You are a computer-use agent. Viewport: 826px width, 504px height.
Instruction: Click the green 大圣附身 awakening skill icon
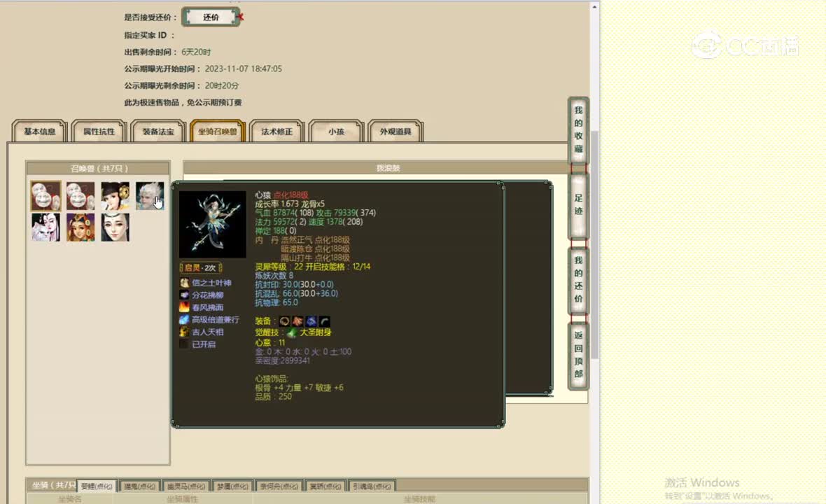[292, 332]
